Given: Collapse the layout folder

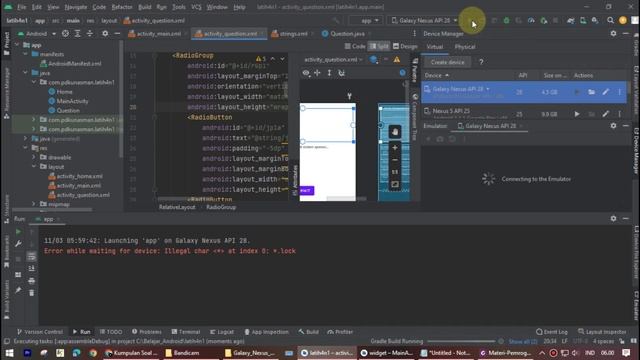Looking at the screenshot, I should click(34, 167).
